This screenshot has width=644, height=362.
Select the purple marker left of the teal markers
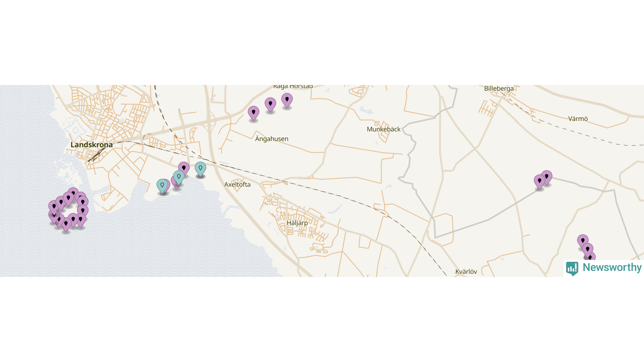[x=184, y=169]
